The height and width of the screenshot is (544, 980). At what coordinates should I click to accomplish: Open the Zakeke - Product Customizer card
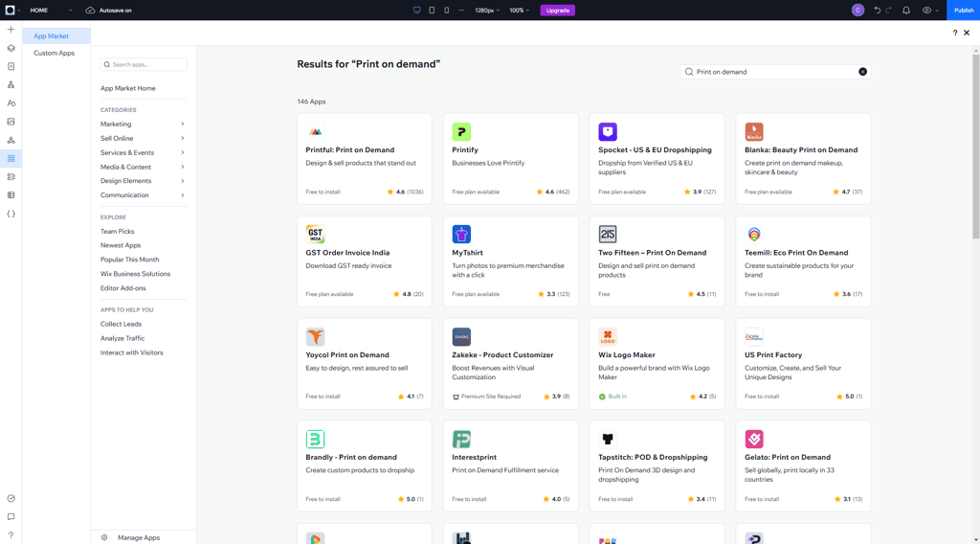point(511,364)
